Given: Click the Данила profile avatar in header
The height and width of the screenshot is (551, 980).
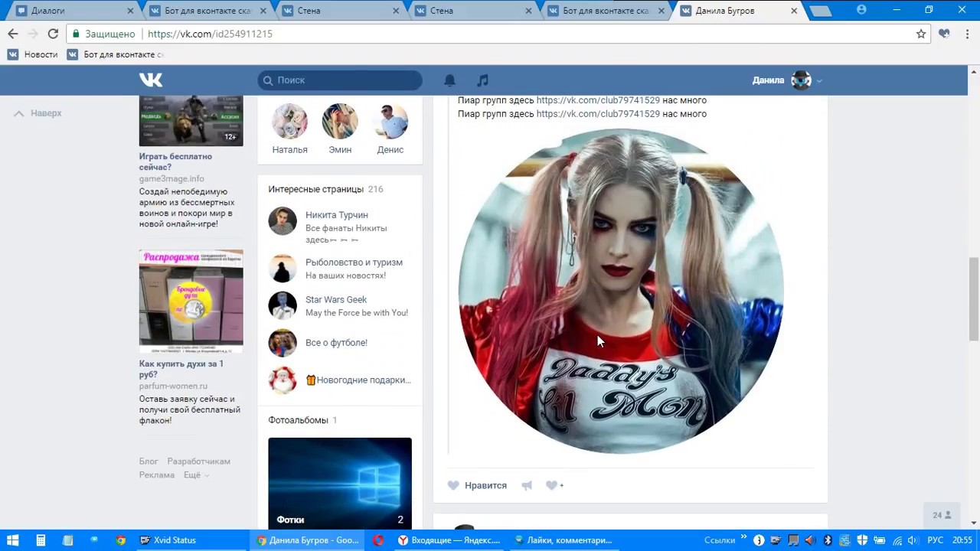Looking at the screenshot, I should 801,80.
